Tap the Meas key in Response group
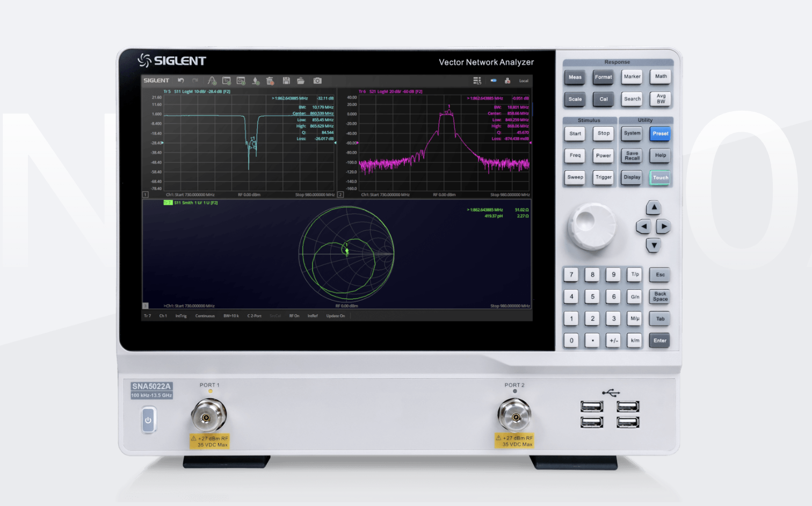 (x=575, y=77)
